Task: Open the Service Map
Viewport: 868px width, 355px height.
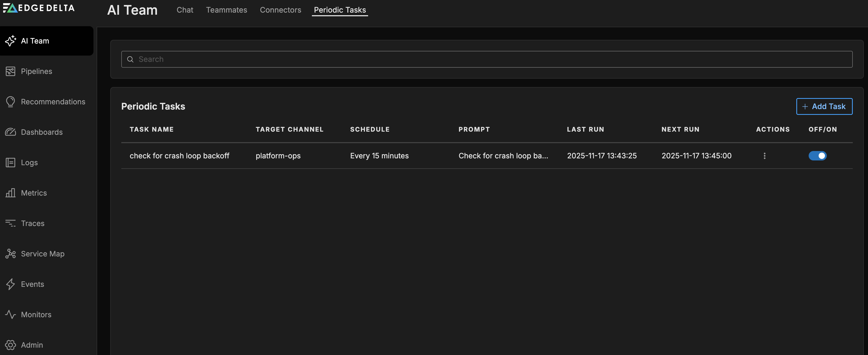Action: [43, 254]
